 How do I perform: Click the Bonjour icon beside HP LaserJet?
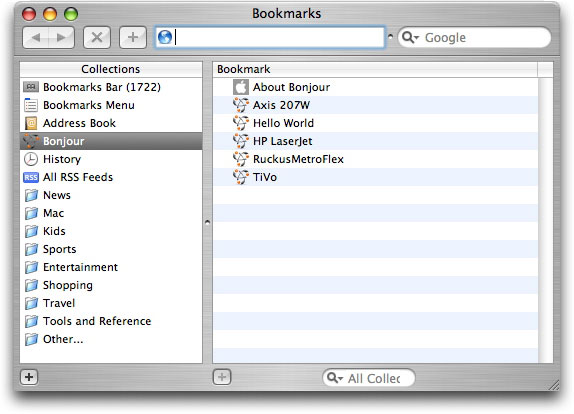(241, 141)
